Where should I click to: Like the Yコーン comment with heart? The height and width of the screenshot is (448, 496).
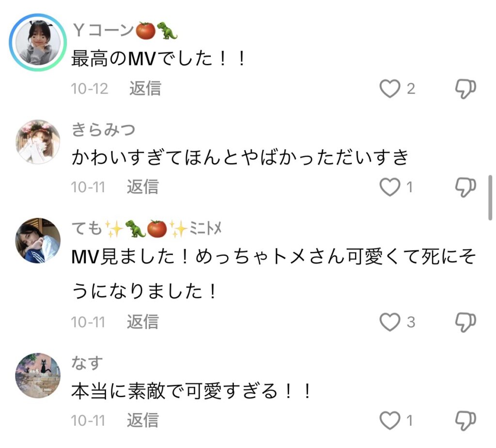tap(390, 89)
